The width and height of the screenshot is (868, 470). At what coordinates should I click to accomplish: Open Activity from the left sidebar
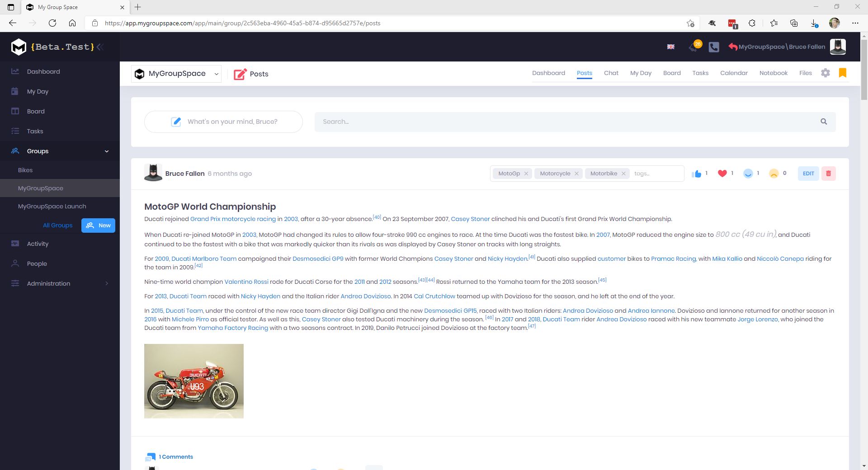point(60,244)
